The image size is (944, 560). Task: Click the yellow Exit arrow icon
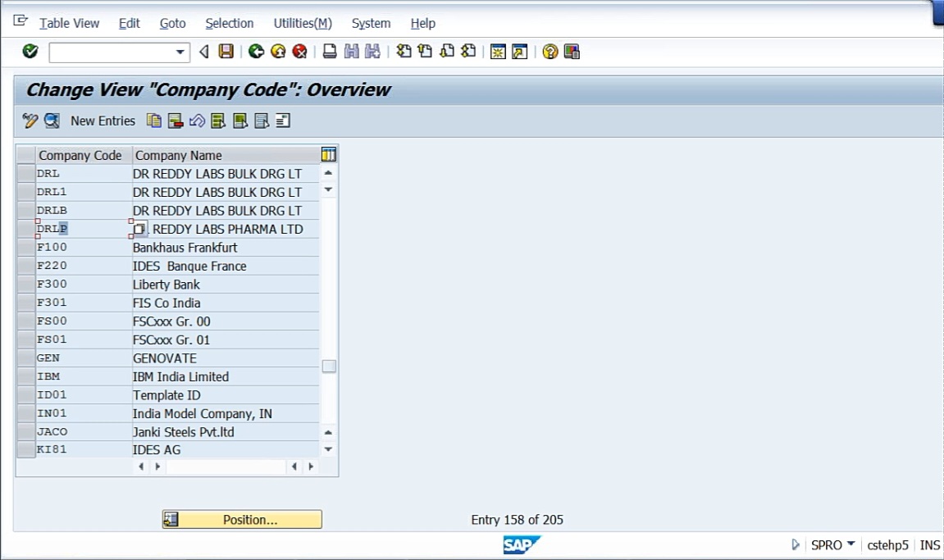[x=278, y=52]
